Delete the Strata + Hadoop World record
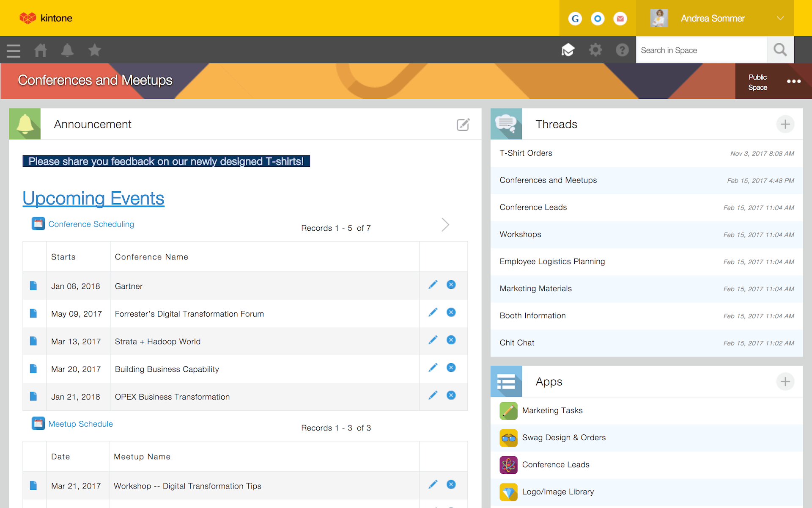This screenshot has height=508, width=812. [451, 340]
